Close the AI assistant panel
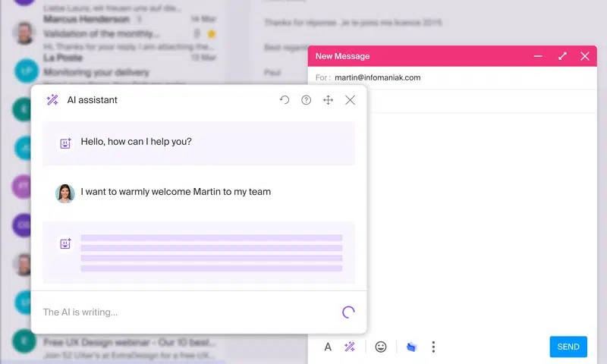The width and height of the screenshot is (607, 364). coord(350,100)
